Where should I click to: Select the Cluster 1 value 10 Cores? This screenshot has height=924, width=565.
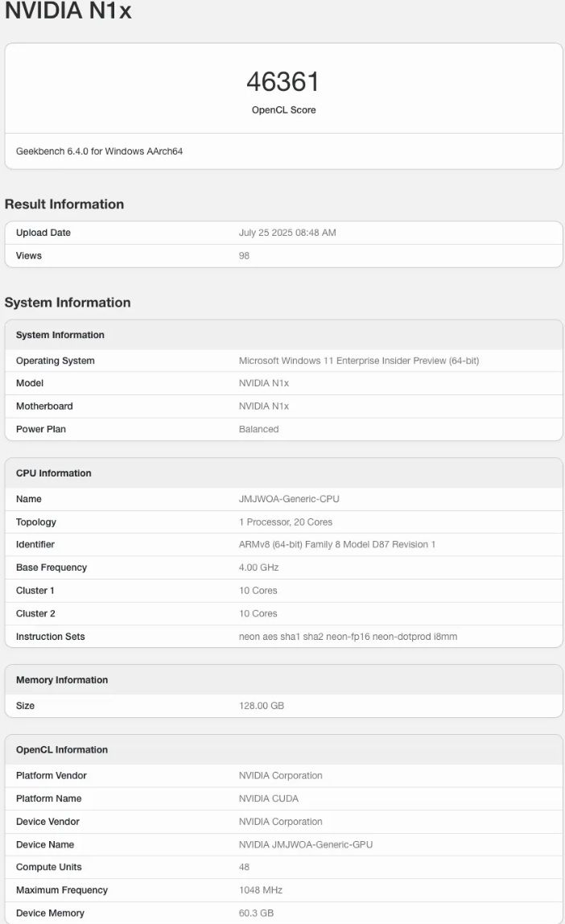coord(258,591)
